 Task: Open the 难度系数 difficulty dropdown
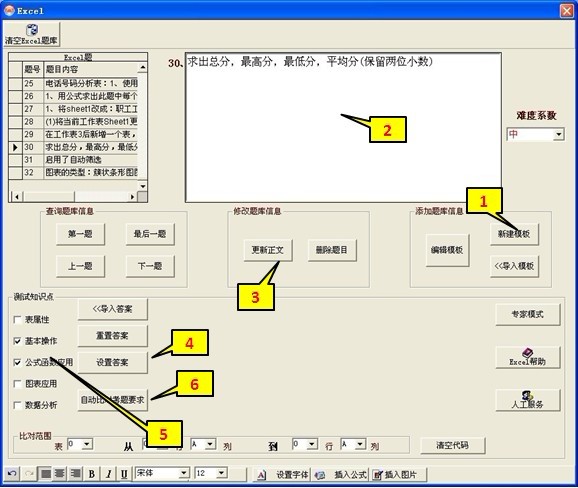(x=559, y=134)
